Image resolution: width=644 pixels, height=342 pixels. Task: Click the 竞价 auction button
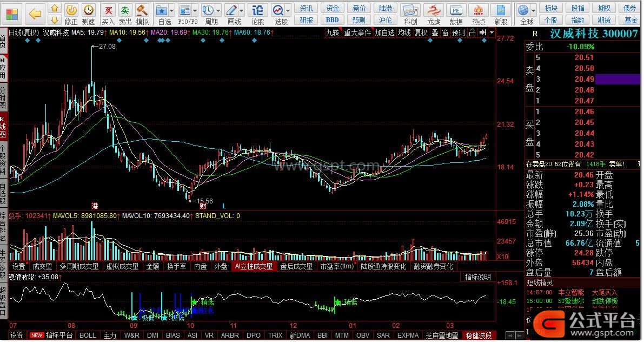click(x=359, y=8)
